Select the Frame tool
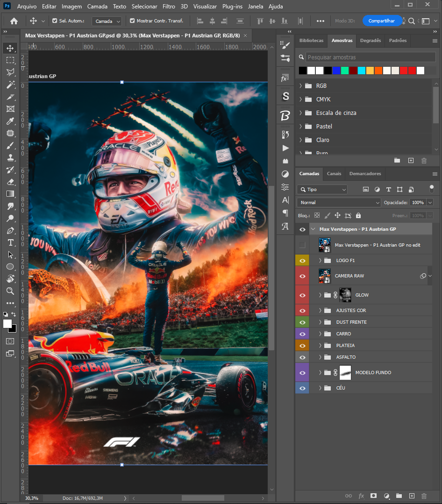 tap(10, 109)
